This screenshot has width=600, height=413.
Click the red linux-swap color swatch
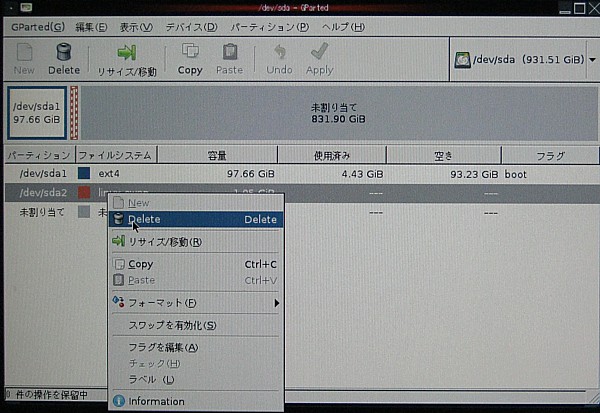[84, 192]
